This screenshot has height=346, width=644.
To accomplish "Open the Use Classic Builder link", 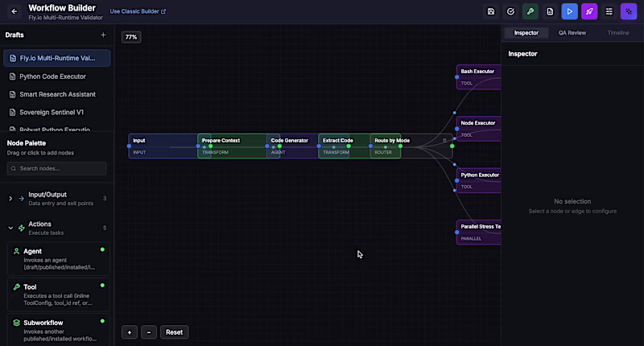I will [x=138, y=11].
